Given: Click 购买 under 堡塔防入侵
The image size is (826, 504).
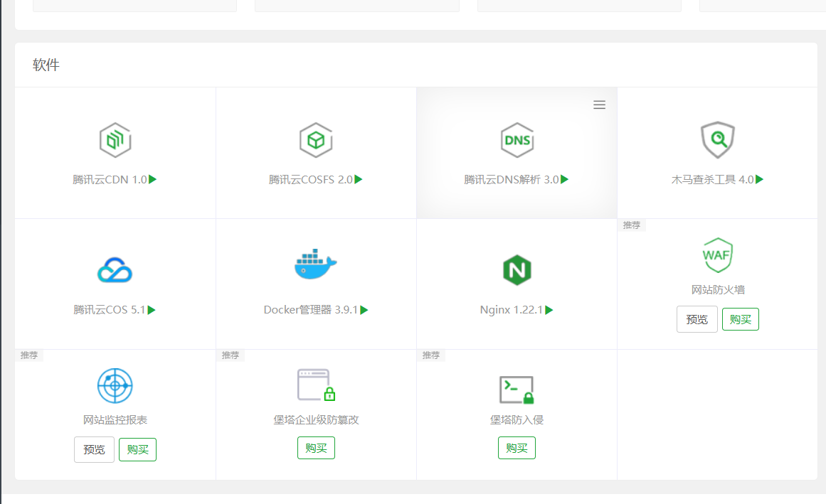Looking at the screenshot, I should tap(517, 448).
